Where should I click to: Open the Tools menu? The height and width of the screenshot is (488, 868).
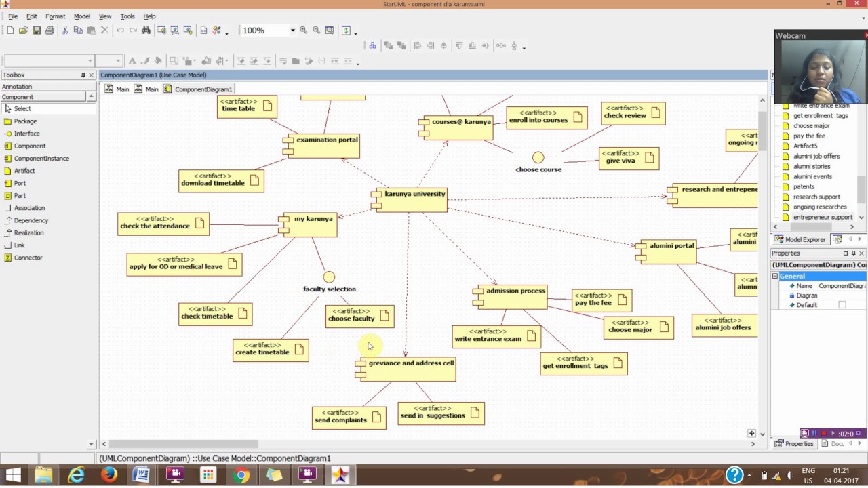tap(127, 16)
